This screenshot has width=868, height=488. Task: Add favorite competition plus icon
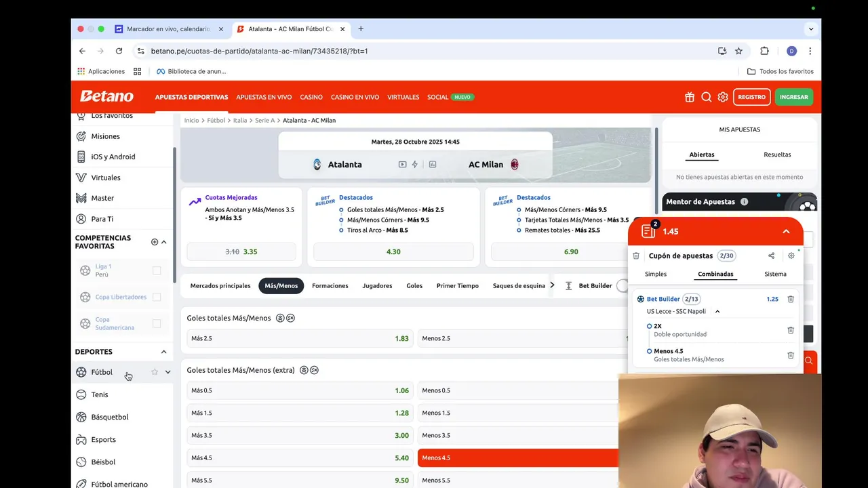(x=155, y=242)
